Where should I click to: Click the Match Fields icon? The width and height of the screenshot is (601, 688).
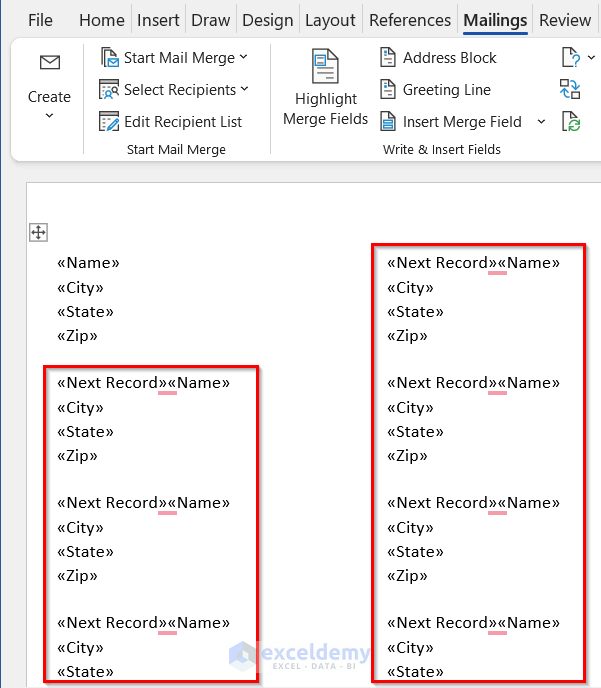pos(570,90)
